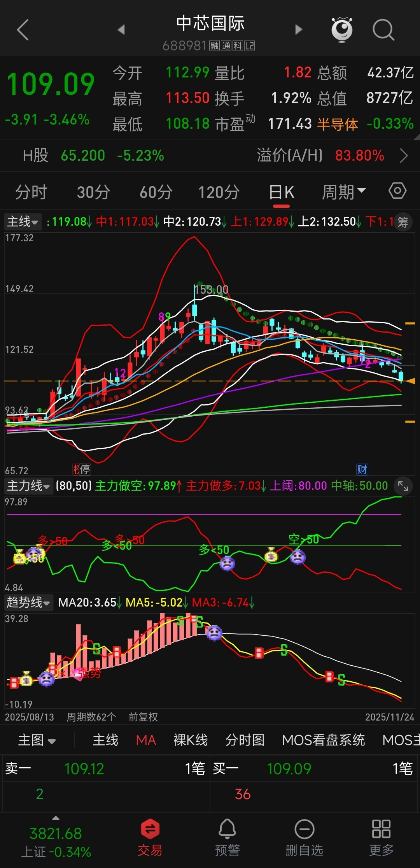Open the 半导体 sector link
This screenshot has width=420, height=868.
338,124
